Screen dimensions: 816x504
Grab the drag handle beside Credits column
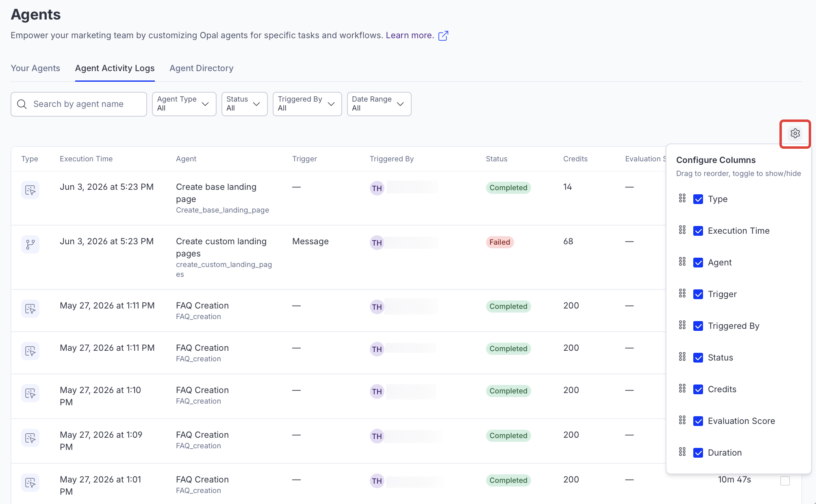coord(682,389)
